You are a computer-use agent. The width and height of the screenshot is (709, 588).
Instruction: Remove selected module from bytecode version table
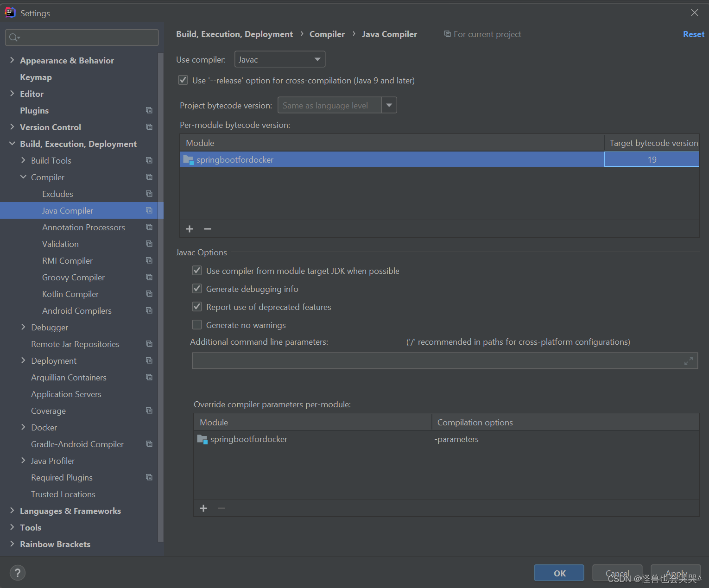(x=208, y=229)
